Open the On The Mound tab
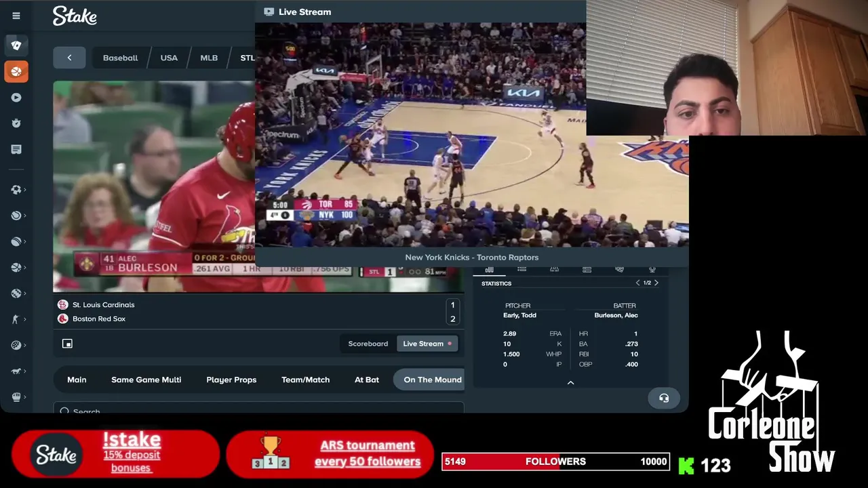 pos(429,380)
